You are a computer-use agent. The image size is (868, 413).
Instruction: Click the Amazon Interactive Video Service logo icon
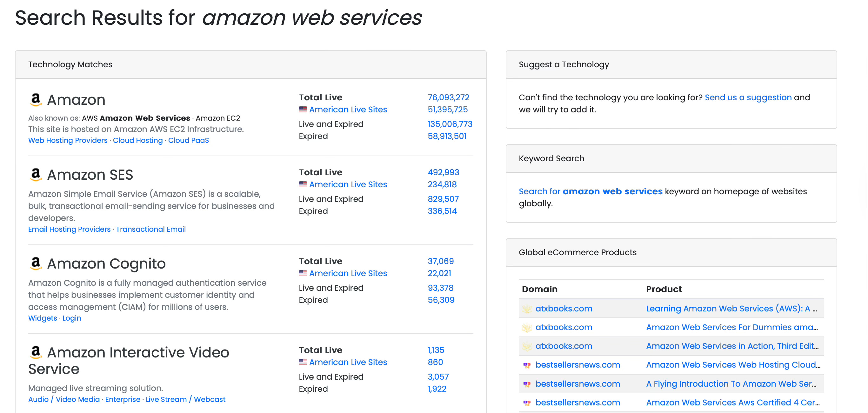point(35,352)
